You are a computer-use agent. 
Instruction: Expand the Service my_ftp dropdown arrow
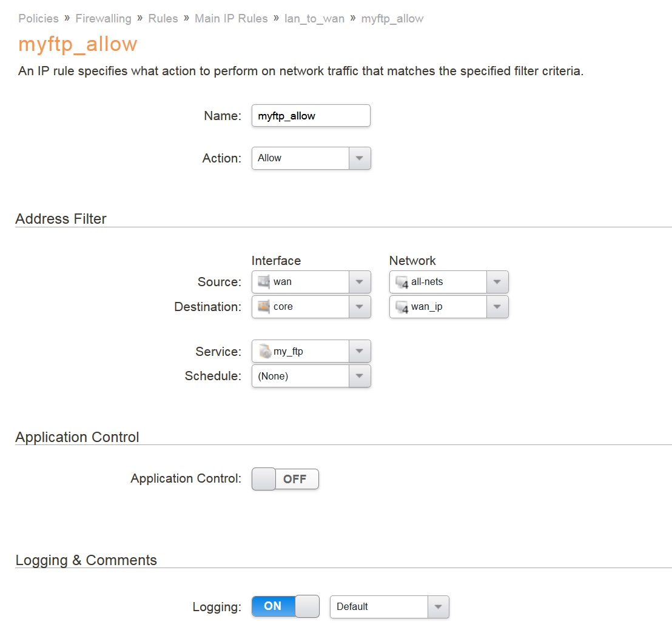359,352
